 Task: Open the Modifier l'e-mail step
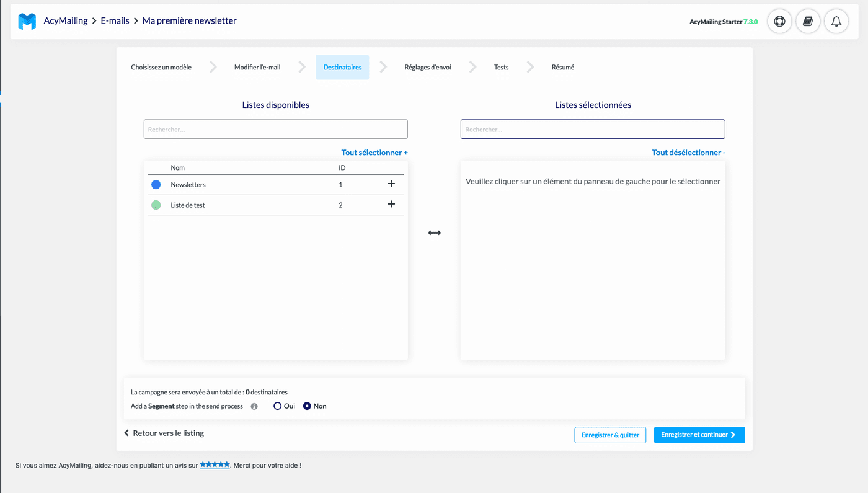click(257, 66)
